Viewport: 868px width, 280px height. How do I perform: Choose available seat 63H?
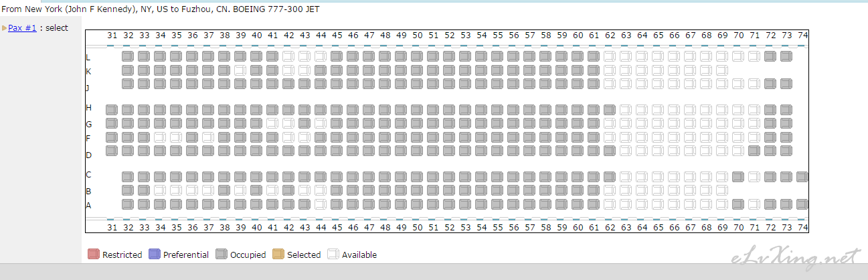tap(626, 110)
